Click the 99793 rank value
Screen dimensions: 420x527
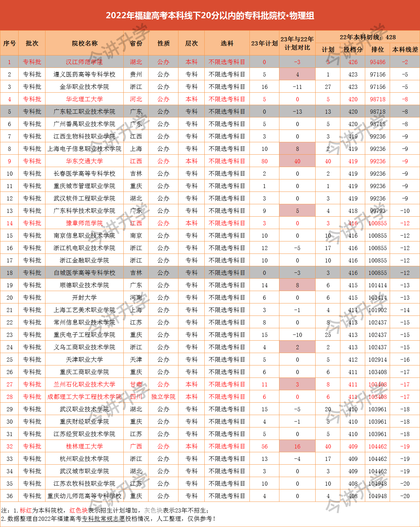(378, 211)
